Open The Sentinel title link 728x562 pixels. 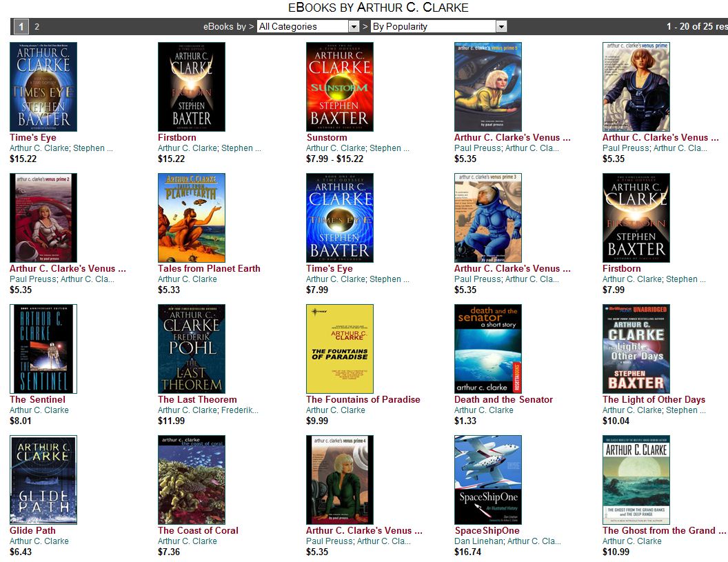(38, 399)
